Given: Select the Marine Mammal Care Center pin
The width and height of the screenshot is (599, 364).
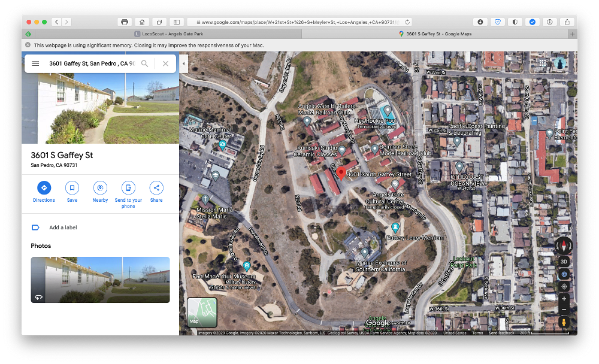Looking at the screenshot, I should click(x=222, y=145).
